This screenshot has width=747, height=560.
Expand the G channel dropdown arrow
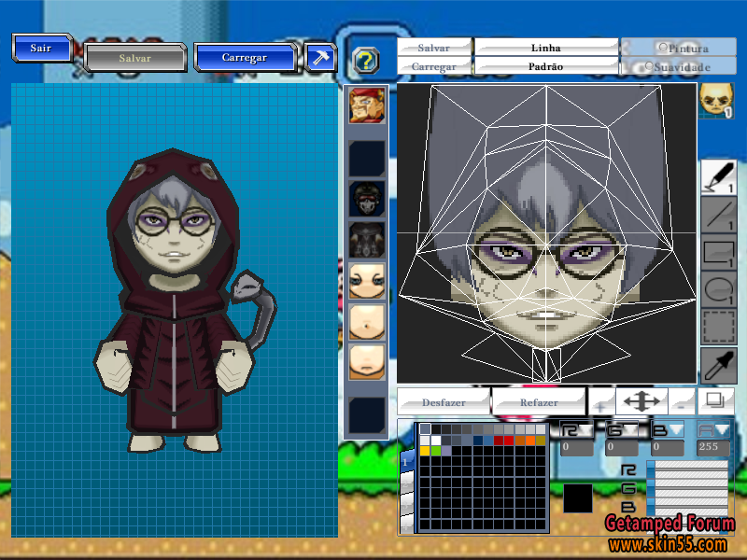pyautogui.click(x=631, y=430)
